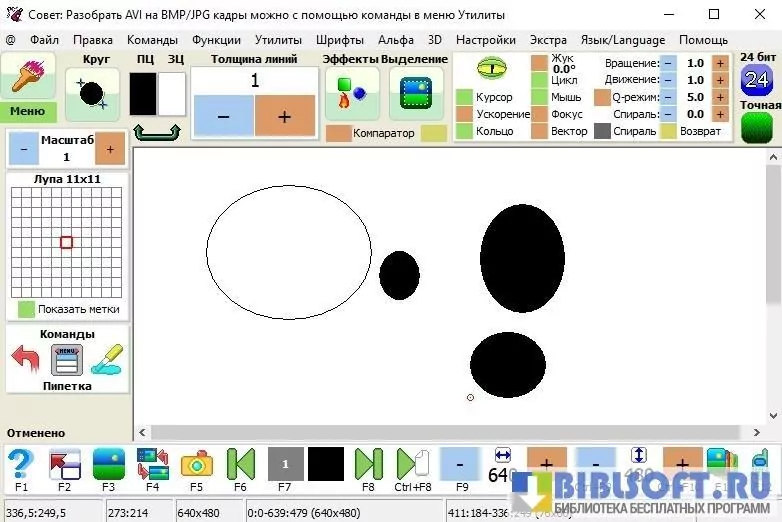Open the Шрифты menu
The width and height of the screenshot is (782, 522).
pyautogui.click(x=339, y=40)
